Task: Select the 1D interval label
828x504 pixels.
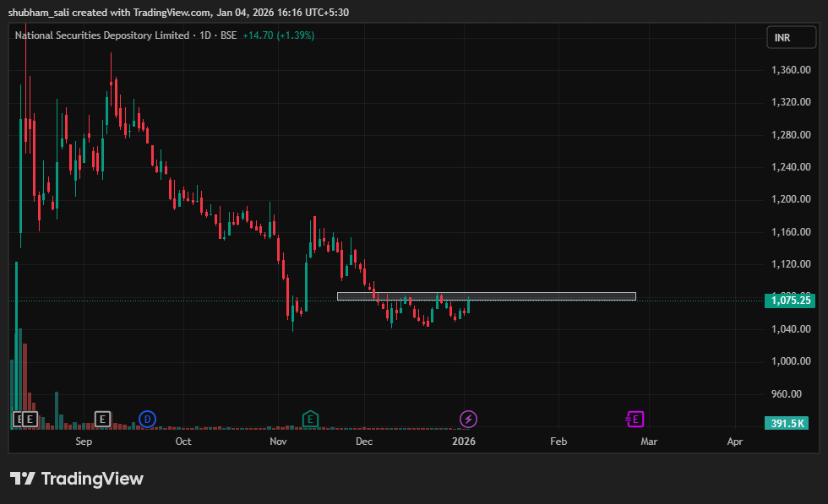Action: click(204, 35)
